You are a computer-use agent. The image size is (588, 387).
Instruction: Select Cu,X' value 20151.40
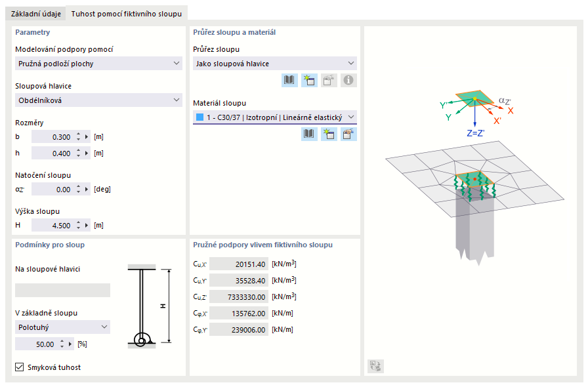pos(239,264)
